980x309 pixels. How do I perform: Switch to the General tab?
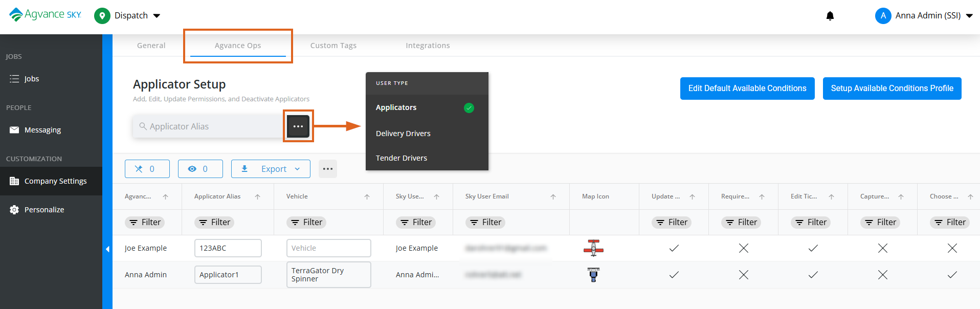(x=151, y=46)
